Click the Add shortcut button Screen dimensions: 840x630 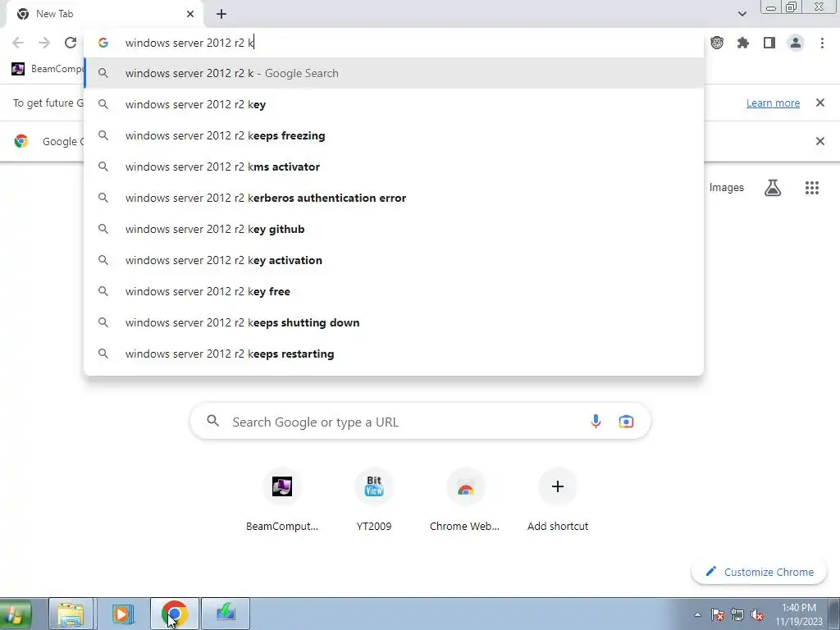tap(558, 500)
